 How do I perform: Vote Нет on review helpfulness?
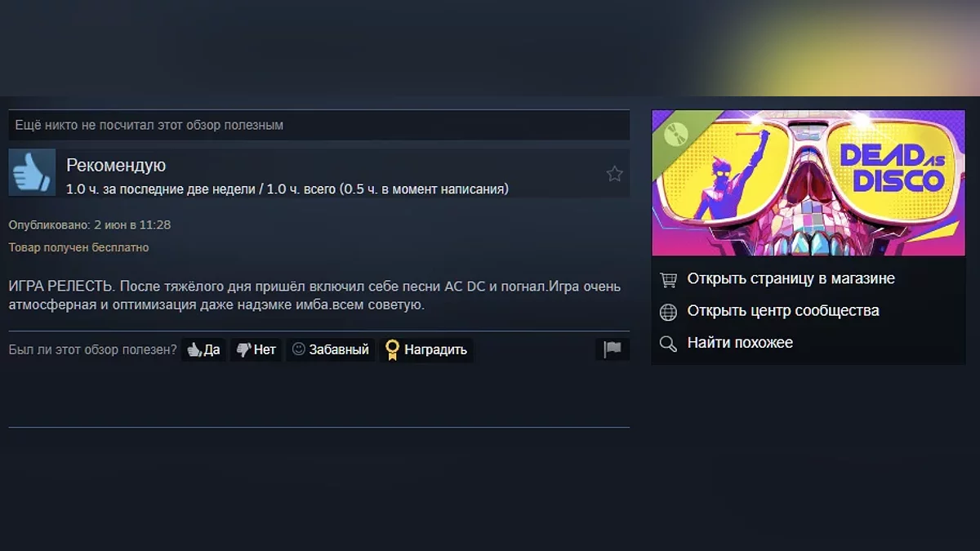[x=256, y=350]
